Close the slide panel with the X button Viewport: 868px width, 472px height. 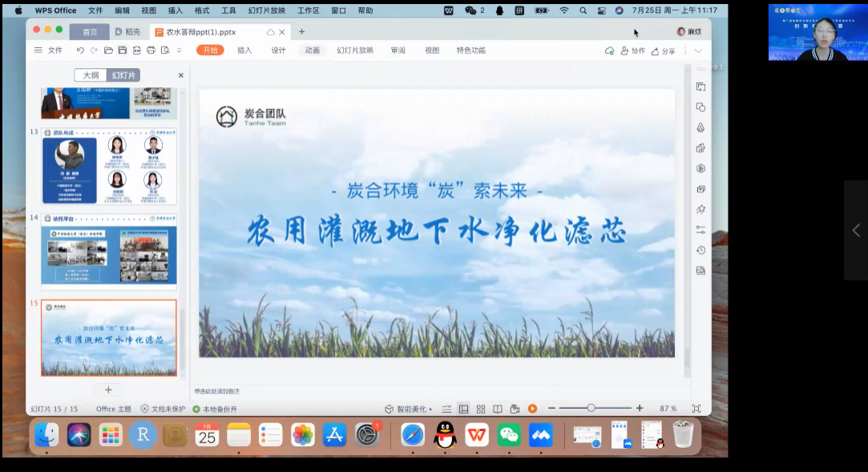point(180,74)
